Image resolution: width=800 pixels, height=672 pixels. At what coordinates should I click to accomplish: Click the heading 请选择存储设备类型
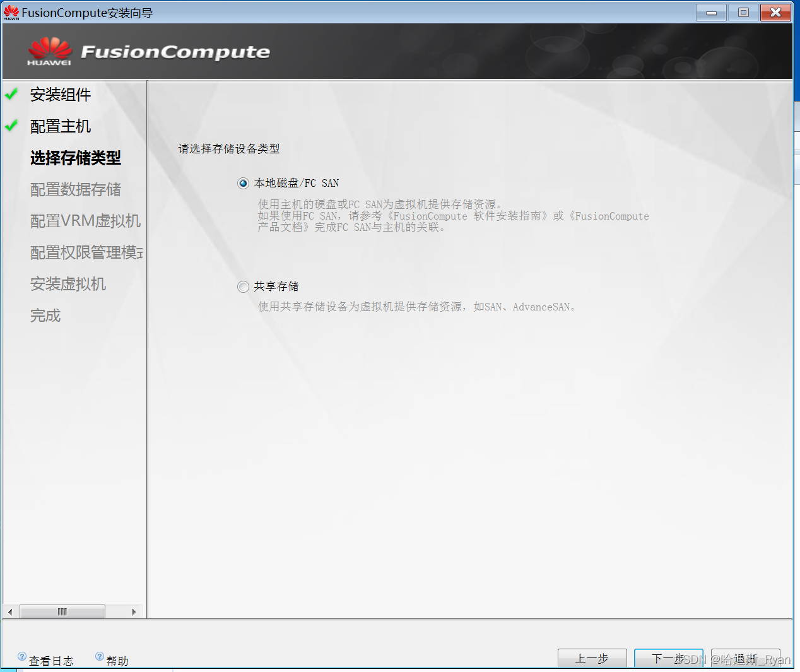[x=229, y=149]
